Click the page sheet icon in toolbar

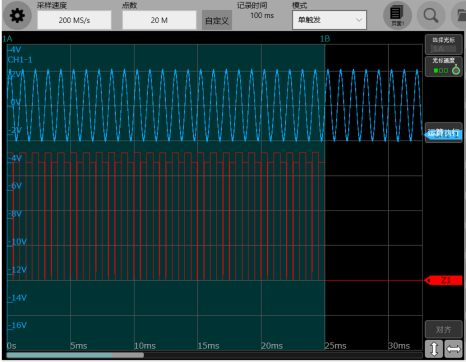pyautogui.click(x=397, y=15)
